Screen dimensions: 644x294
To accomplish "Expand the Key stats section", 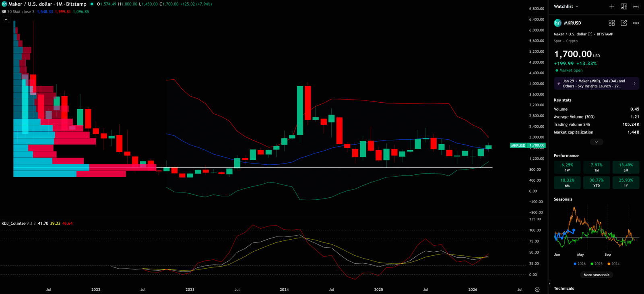I will [597, 142].
